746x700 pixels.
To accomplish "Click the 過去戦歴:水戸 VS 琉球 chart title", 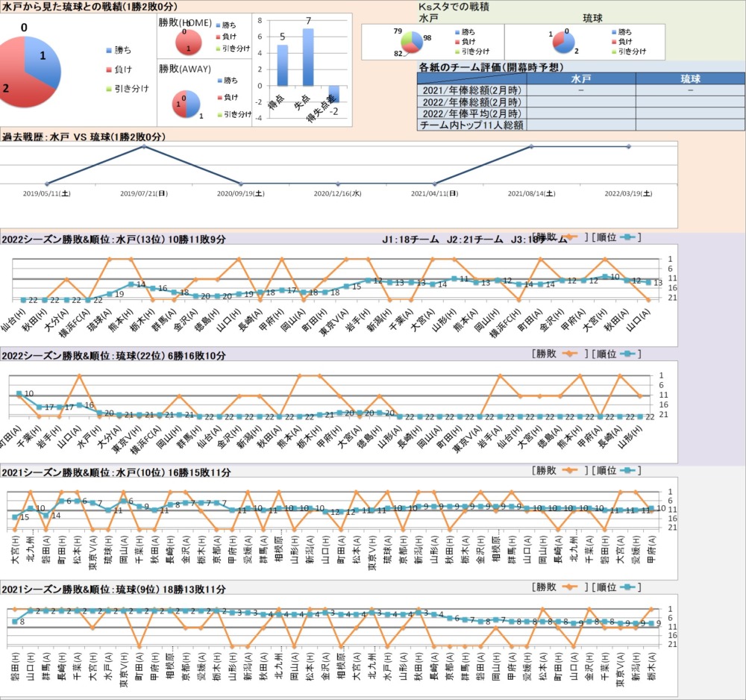I will pyautogui.click(x=83, y=137).
